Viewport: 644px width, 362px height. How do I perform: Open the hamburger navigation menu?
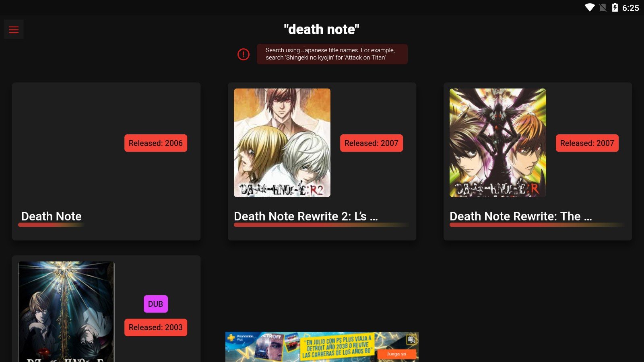point(14,29)
